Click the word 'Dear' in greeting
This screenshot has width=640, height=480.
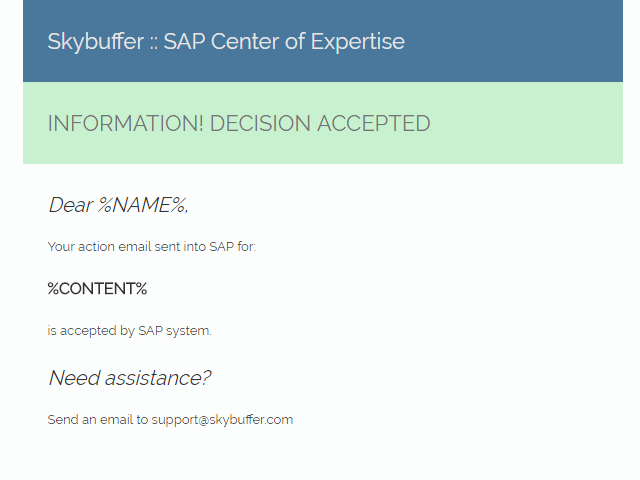pyautogui.click(x=71, y=205)
